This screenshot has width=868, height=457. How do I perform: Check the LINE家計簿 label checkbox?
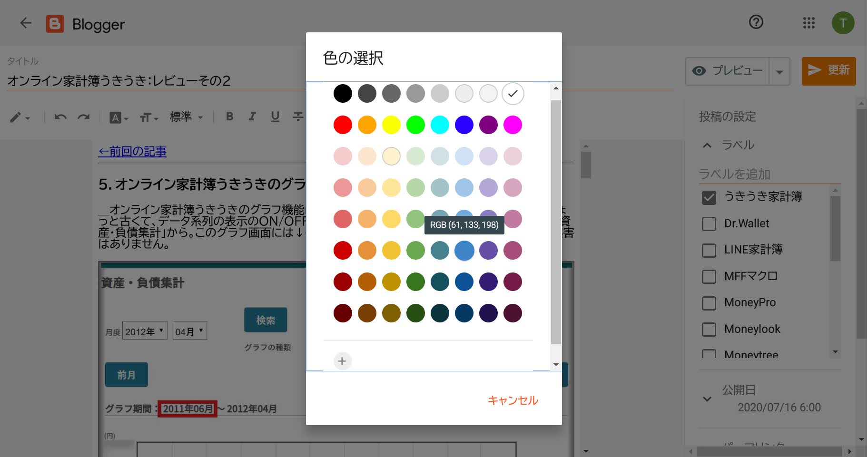coord(709,250)
